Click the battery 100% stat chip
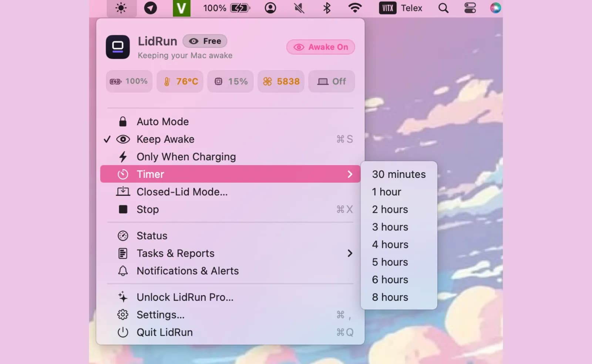This screenshot has height=364, width=592. 129,81
